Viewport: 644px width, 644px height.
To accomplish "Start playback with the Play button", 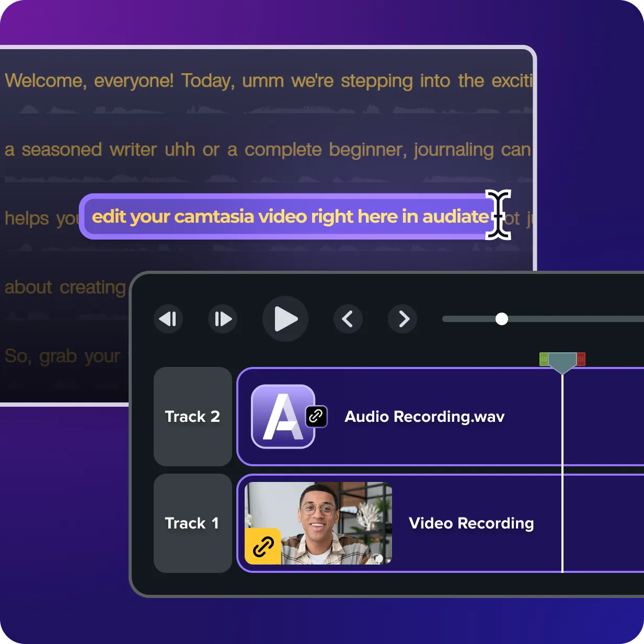I will pos(285,319).
